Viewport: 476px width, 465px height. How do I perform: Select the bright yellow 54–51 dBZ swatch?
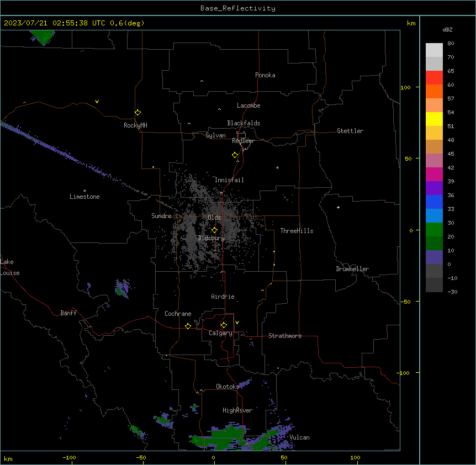pos(434,119)
